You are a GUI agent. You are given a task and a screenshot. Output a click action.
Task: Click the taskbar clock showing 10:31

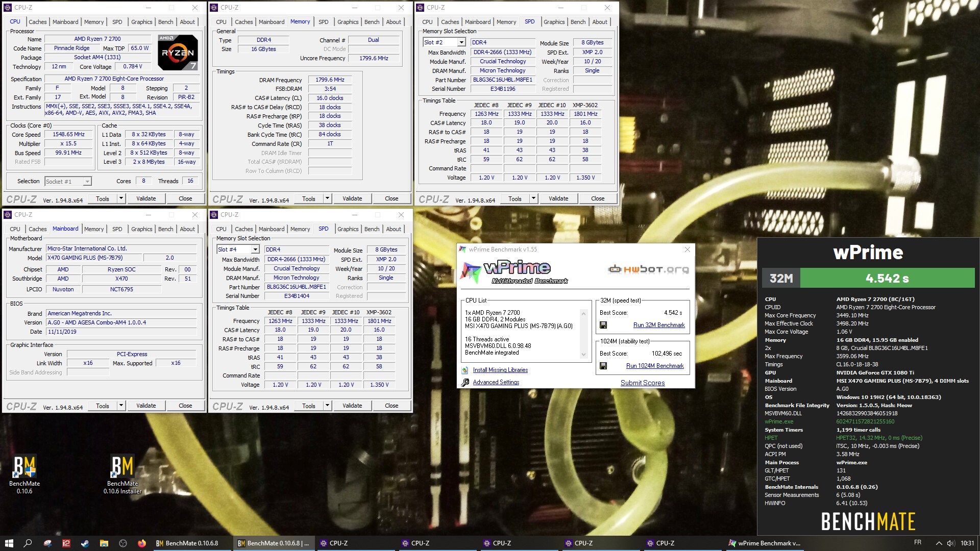click(x=967, y=543)
